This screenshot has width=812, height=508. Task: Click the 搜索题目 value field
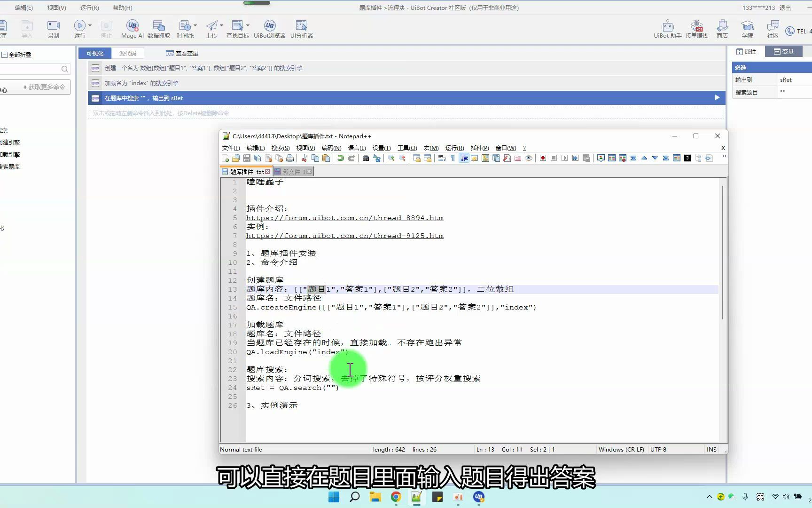795,92
